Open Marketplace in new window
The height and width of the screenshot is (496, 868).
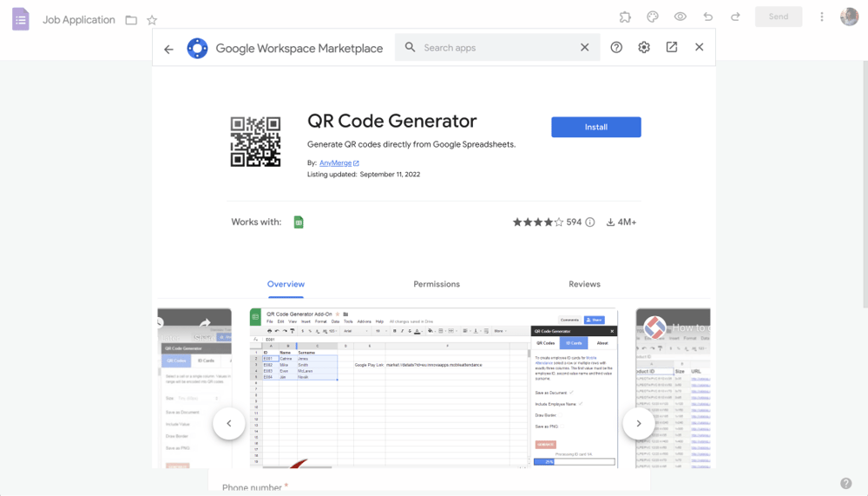[672, 47]
